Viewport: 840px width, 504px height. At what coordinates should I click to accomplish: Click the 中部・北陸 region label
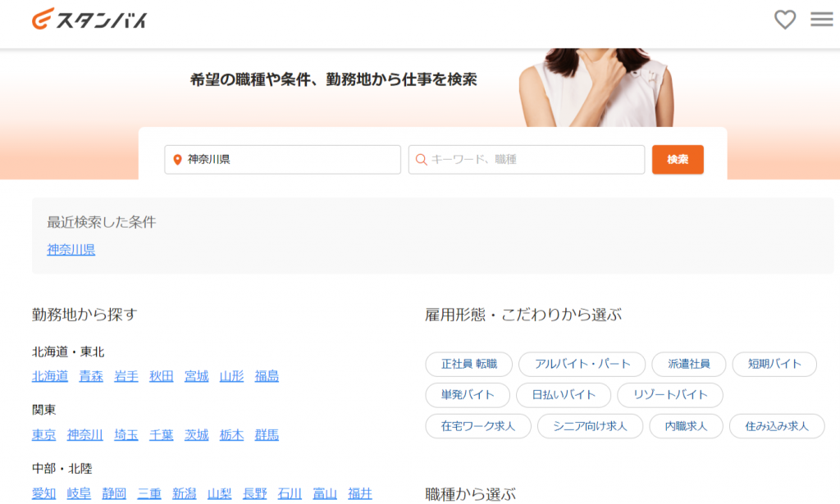62,469
